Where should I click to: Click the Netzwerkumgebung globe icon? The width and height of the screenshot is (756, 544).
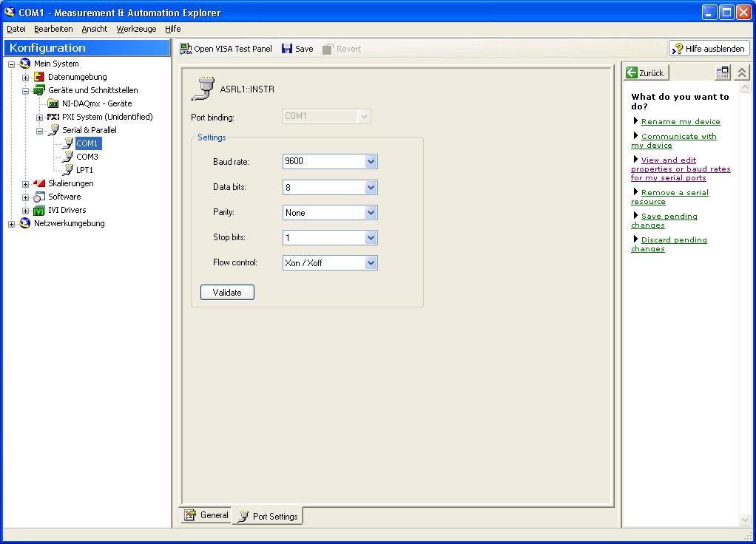click(25, 223)
